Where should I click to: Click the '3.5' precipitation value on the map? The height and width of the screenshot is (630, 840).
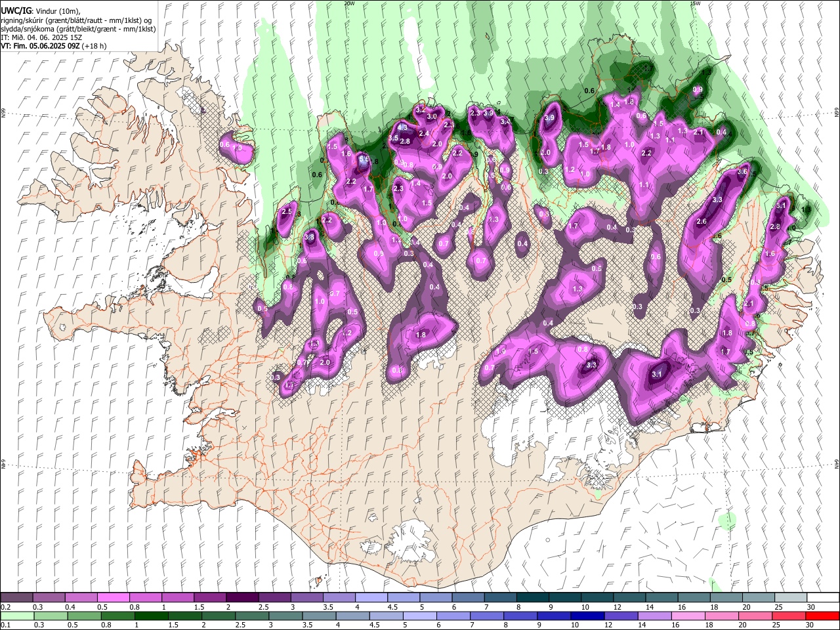click(394, 138)
